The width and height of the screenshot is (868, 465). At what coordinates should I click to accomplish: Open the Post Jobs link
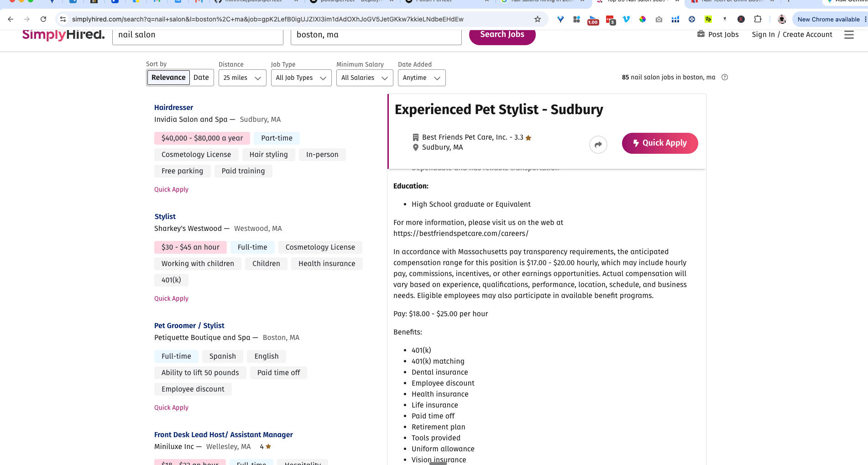click(718, 34)
